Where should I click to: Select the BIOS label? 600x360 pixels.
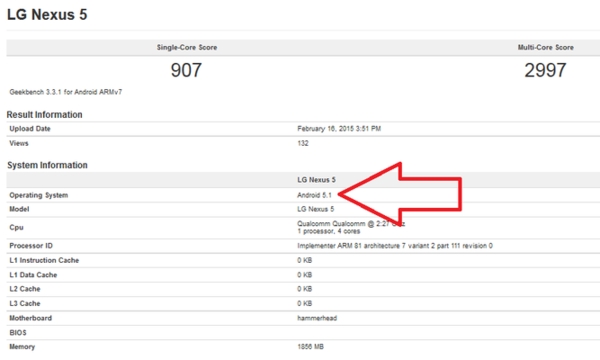pyautogui.click(x=18, y=332)
